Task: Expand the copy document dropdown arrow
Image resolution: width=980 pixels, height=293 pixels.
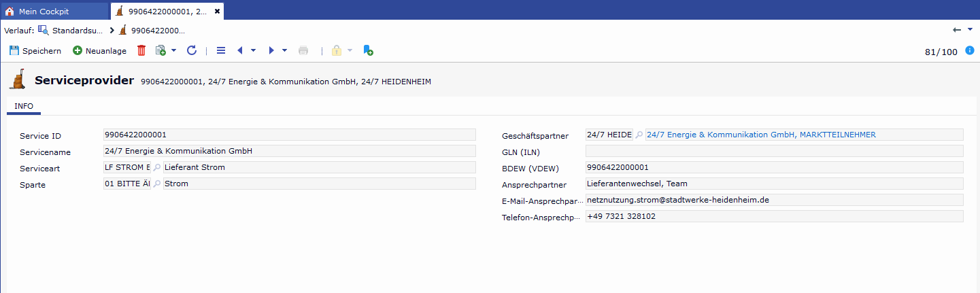Action: click(173, 50)
